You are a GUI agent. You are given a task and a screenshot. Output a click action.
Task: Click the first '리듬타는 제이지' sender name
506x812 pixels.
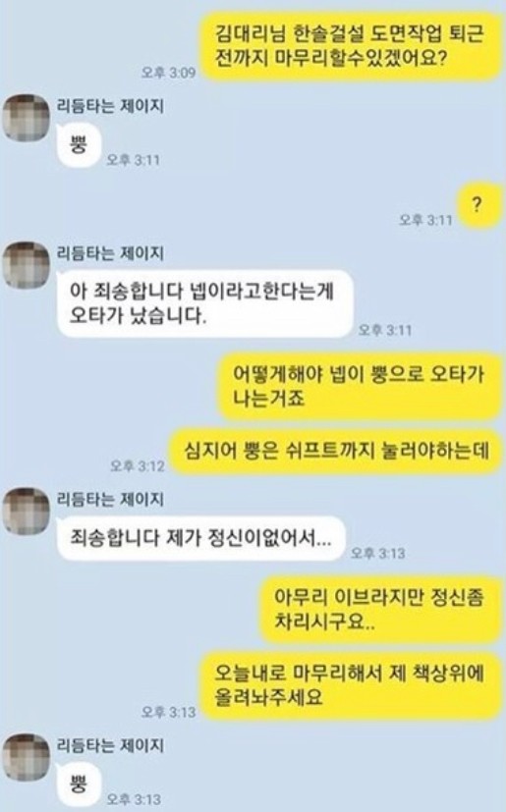[110, 106]
